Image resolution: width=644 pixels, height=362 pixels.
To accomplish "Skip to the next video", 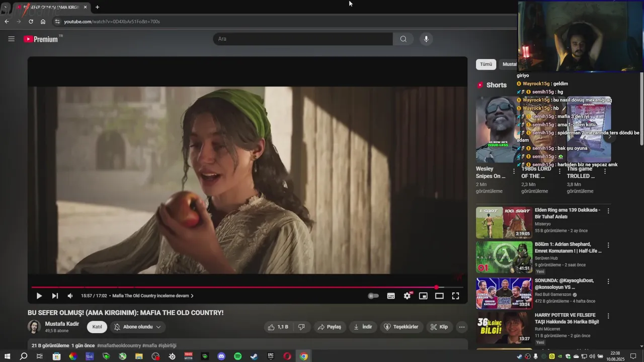I will click(55, 296).
